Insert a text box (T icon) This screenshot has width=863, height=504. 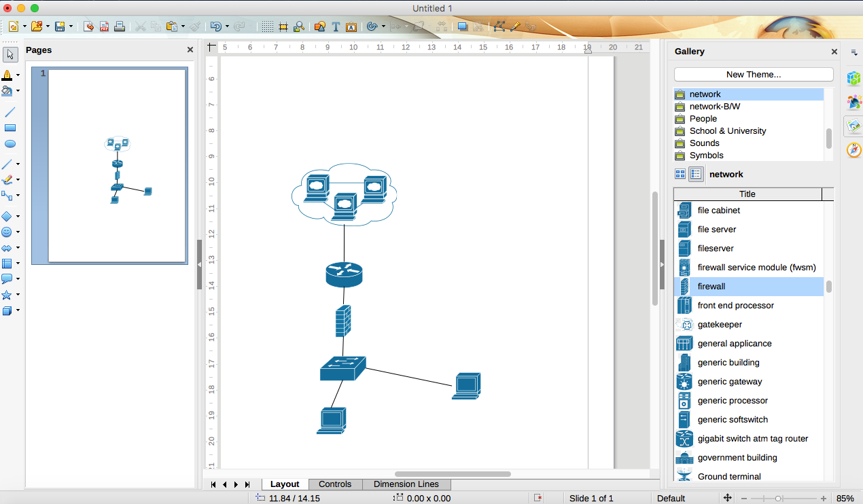(336, 26)
